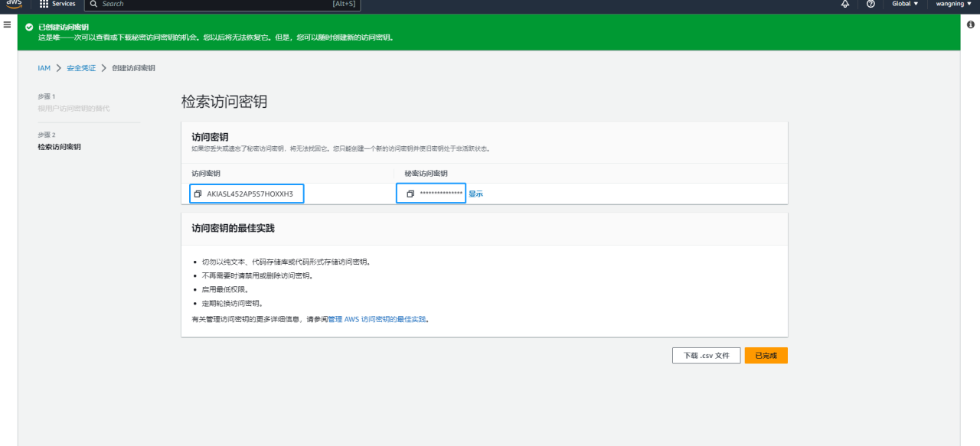Select step 2 检索访问密钥 in sidebar
This screenshot has height=446, width=980.
[x=59, y=147]
